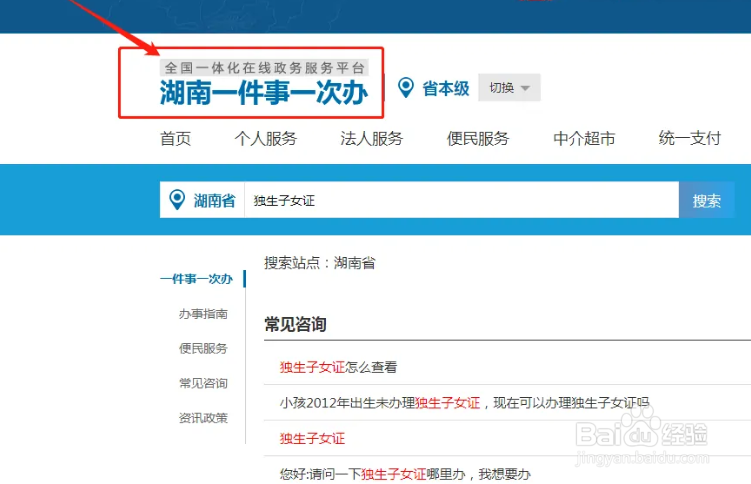The width and height of the screenshot is (751, 484).
Task: Open the result titled only 独生子女证
Action: point(312,438)
